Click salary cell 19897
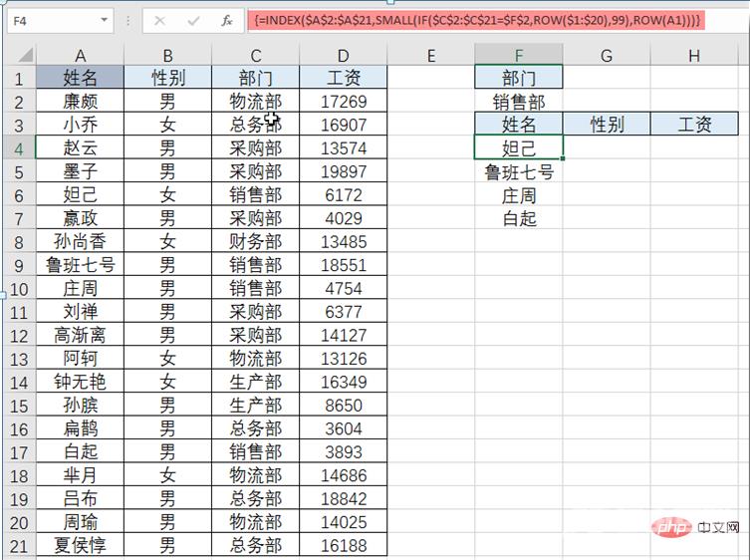The image size is (750, 560). pyautogui.click(x=343, y=171)
